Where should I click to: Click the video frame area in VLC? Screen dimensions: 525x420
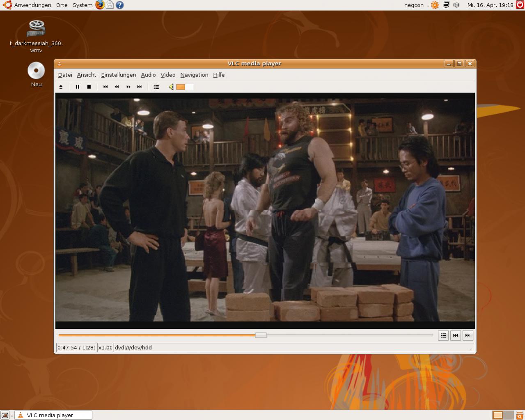click(x=265, y=210)
